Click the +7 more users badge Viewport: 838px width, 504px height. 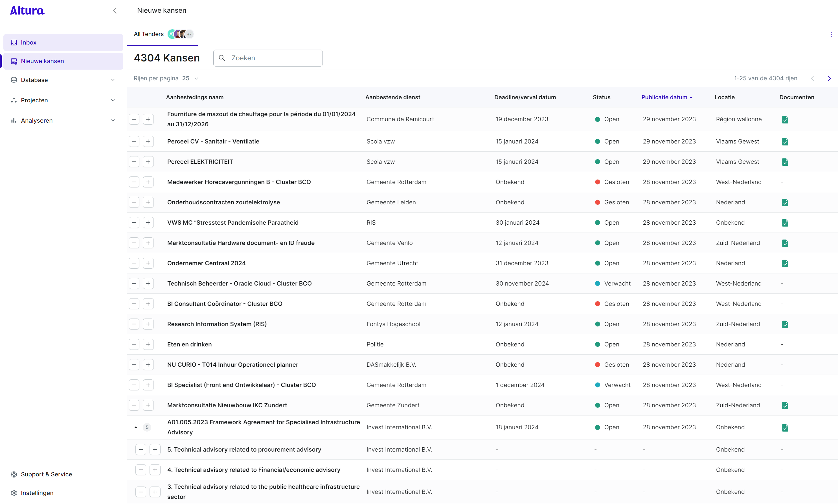(190, 34)
